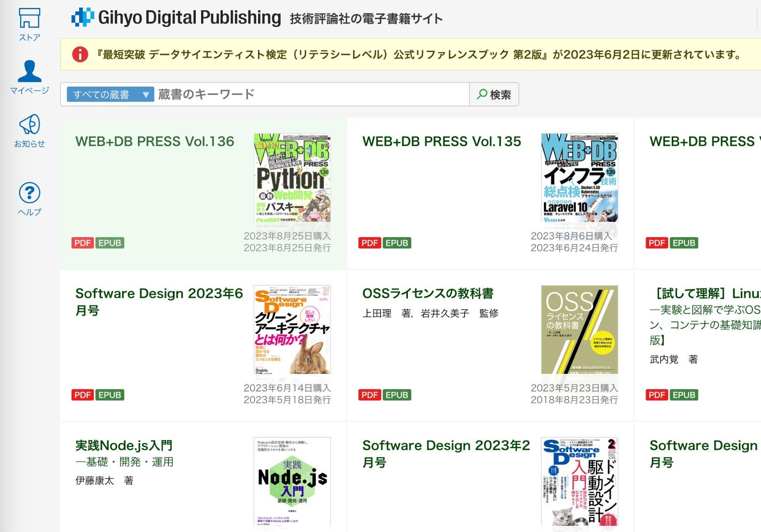Focus the library keyword search field
Viewport: 761px width, 532px height.
pyautogui.click(x=312, y=95)
